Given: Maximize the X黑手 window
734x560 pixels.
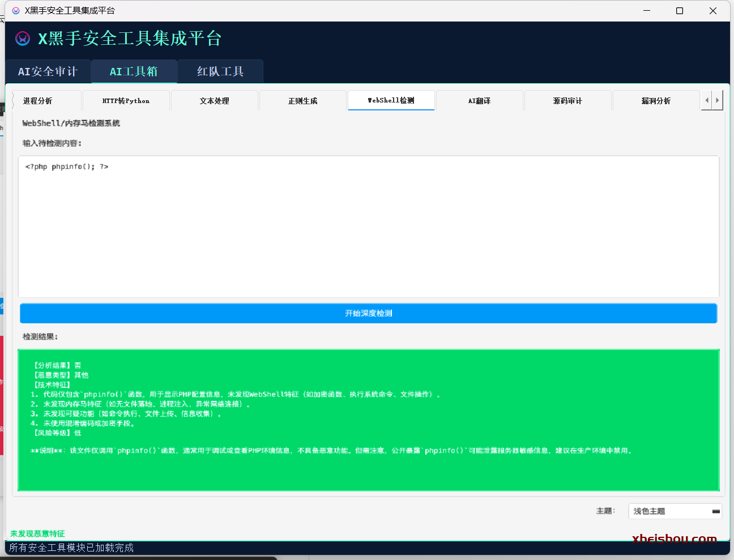Looking at the screenshot, I should click(x=680, y=11).
